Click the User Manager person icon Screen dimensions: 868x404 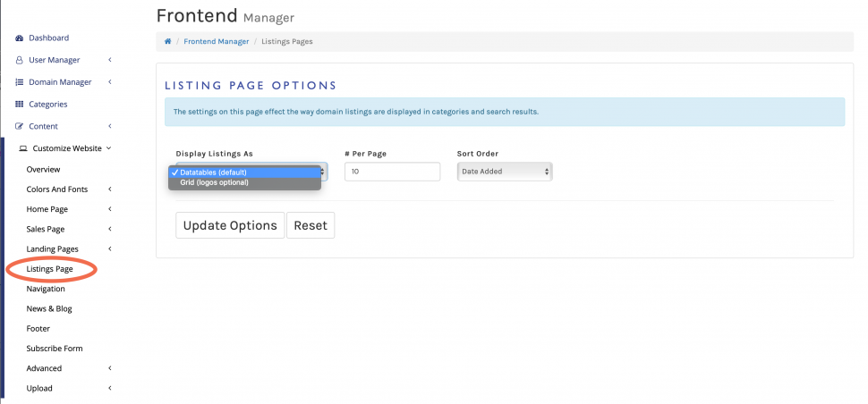(20, 60)
